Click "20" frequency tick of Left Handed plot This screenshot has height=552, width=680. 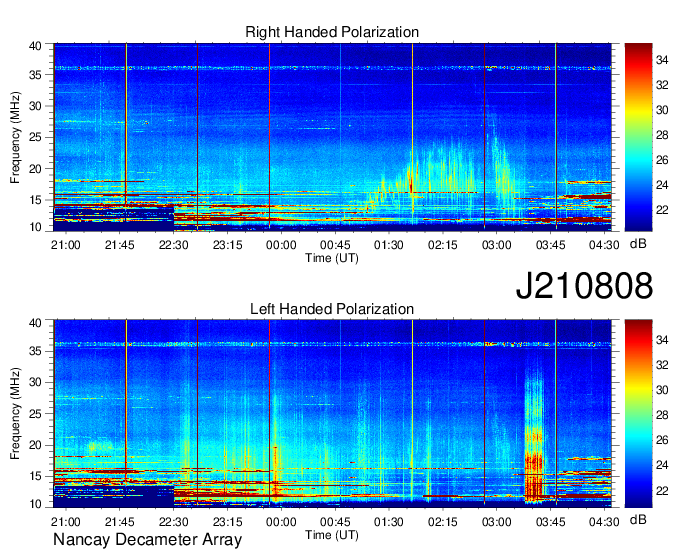coord(35,445)
